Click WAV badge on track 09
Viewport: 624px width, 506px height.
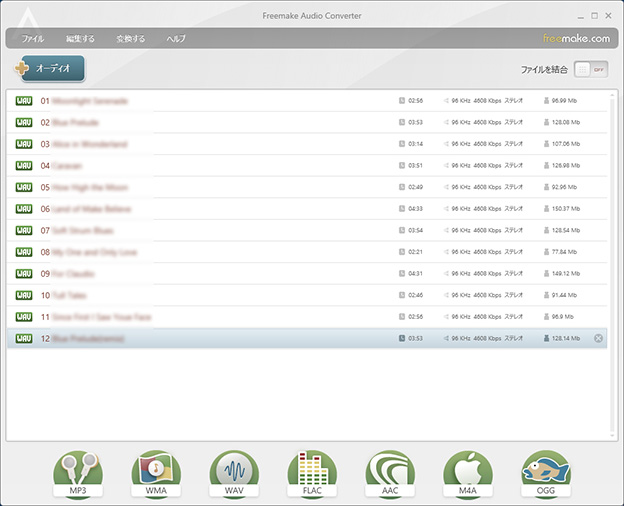[24, 274]
